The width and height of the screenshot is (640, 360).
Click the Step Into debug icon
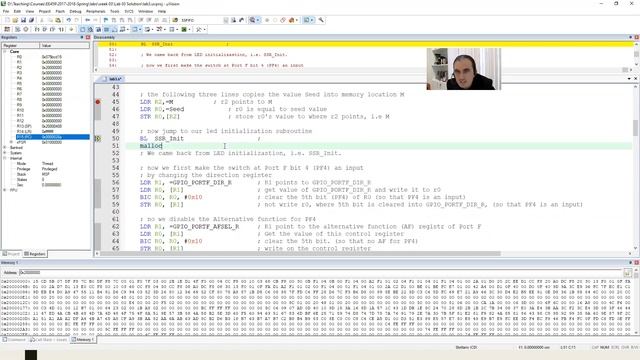coord(37,29)
